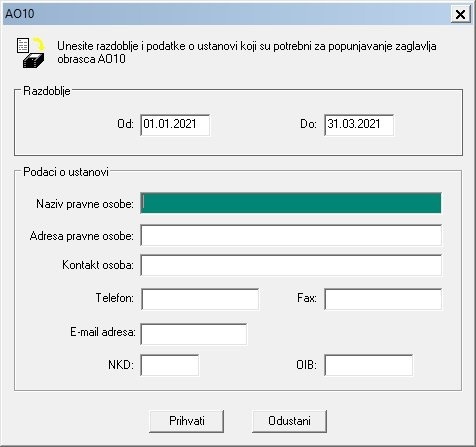476x447 pixels.
Task: Focus the Telefon input field
Action: pos(200,299)
